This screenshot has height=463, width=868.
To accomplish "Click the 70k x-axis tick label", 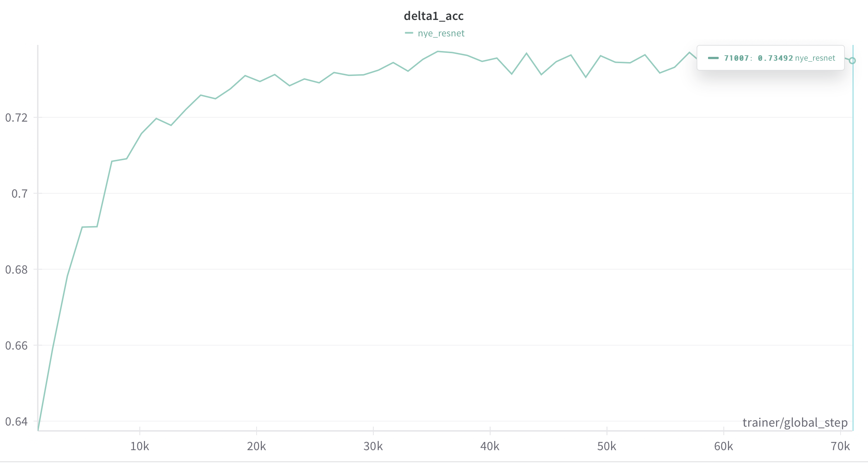I will pos(841,446).
